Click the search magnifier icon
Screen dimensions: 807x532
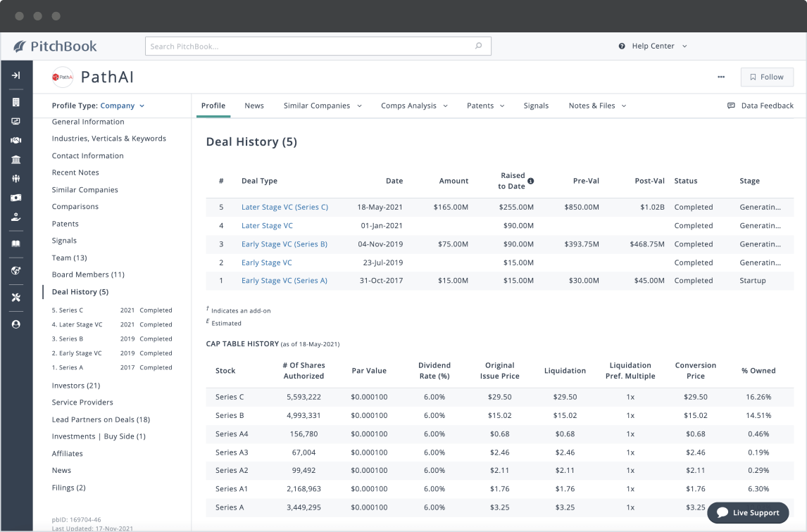click(479, 46)
